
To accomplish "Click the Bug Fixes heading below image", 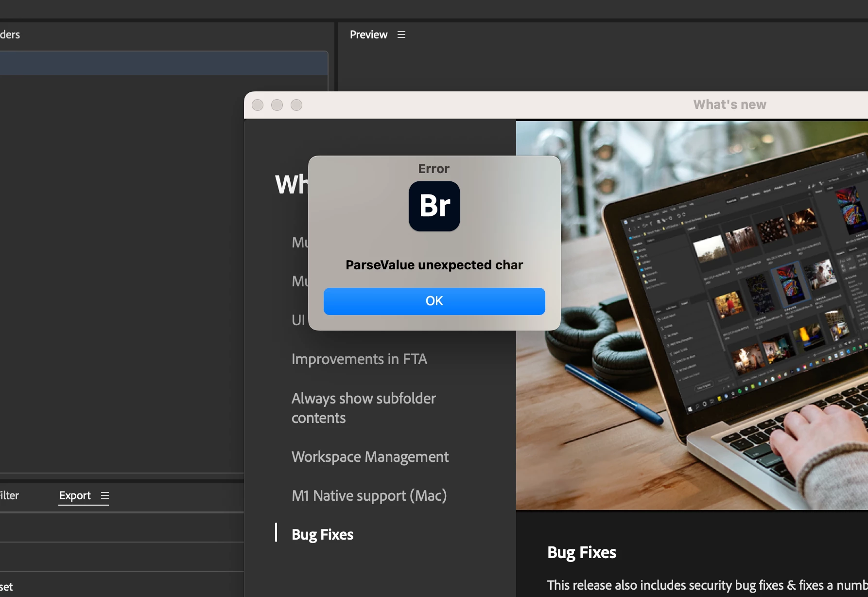I will coord(582,553).
